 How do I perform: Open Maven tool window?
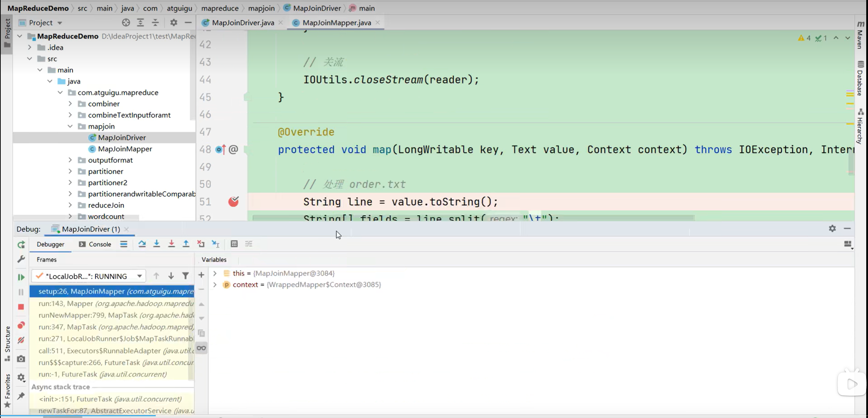pyautogui.click(x=861, y=35)
